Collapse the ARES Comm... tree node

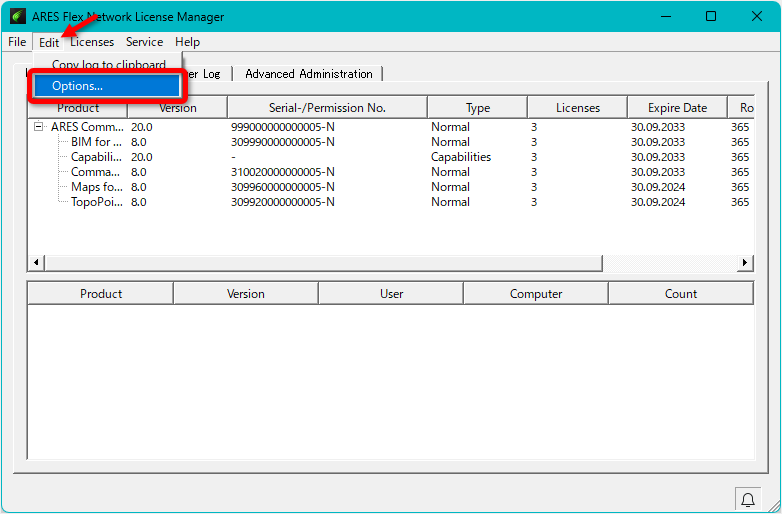[38, 127]
